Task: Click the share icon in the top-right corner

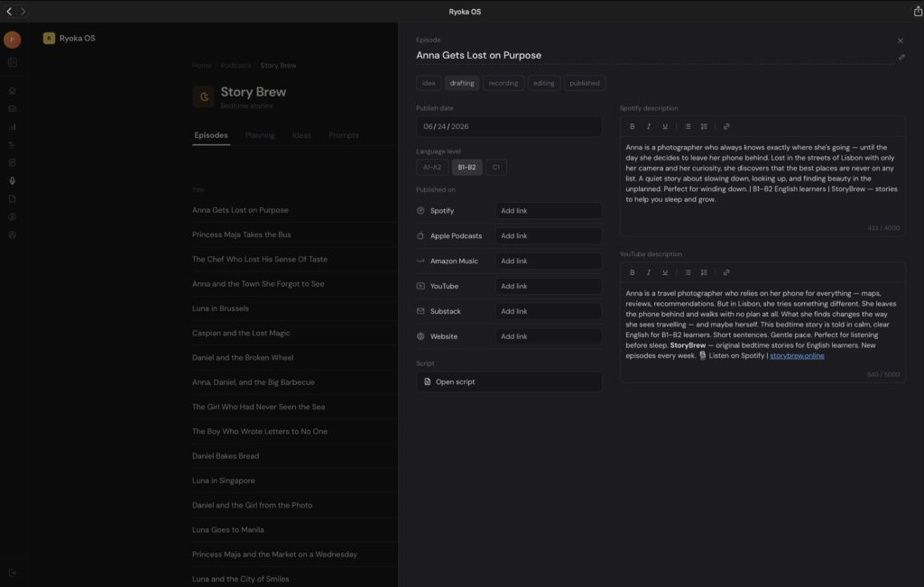Action: pos(918,11)
